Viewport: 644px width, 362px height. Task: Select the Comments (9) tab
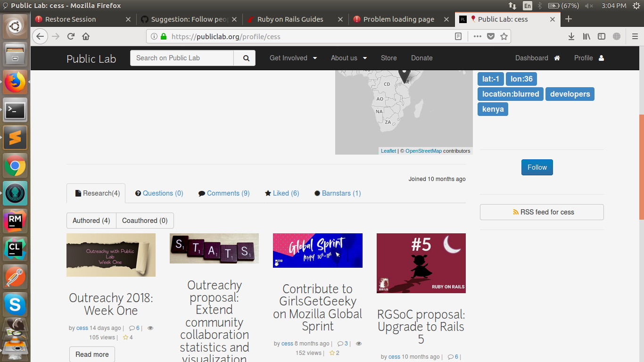tap(224, 193)
